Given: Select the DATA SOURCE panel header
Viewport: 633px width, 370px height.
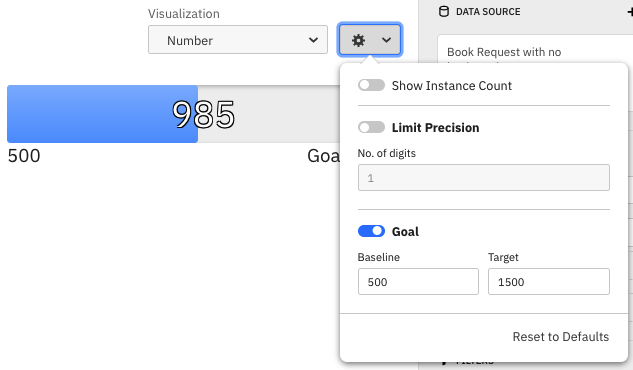Looking at the screenshot, I should (x=526, y=12).
